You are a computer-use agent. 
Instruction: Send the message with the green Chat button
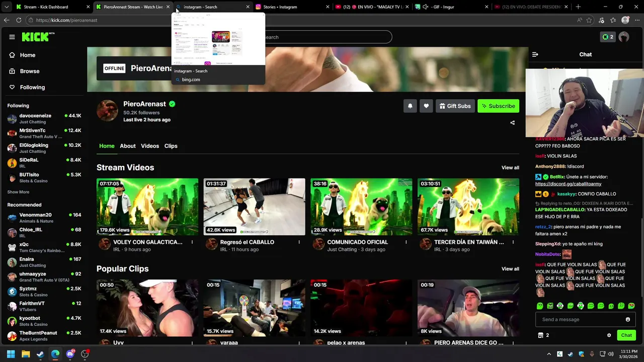click(x=626, y=335)
